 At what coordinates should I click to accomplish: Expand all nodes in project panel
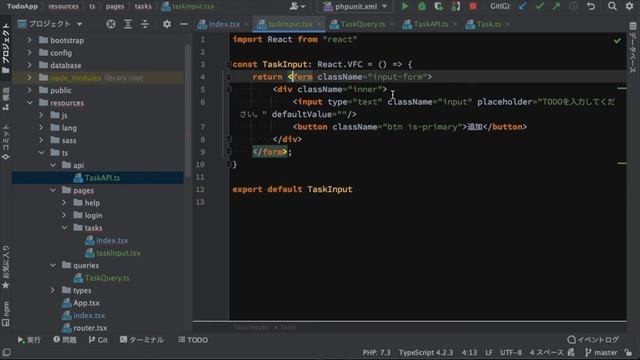(128, 24)
